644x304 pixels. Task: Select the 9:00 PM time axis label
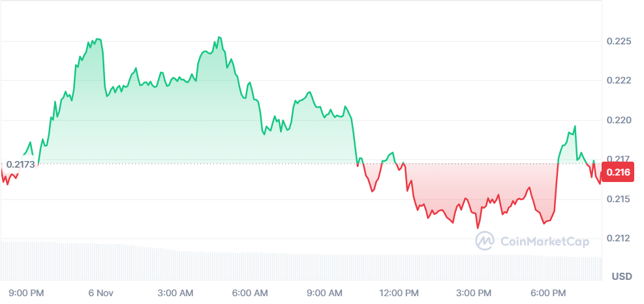tap(27, 292)
